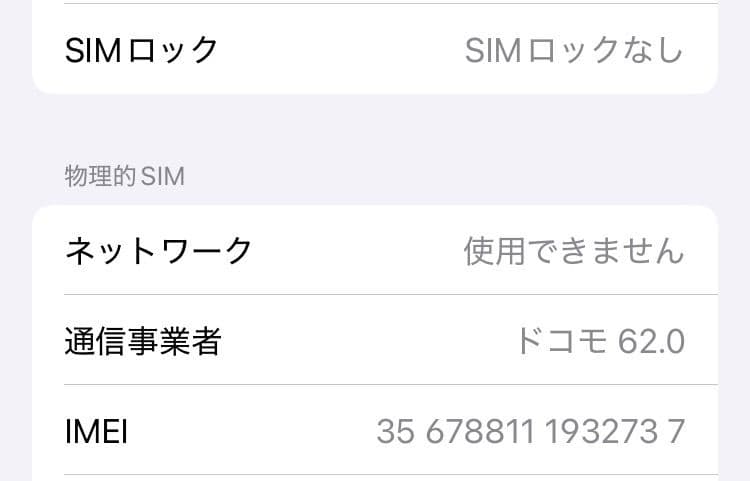Viewport: 750px width, 481px height.
Task: Tap the 物理的SIM section header
Action: pyautogui.click(x=124, y=176)
